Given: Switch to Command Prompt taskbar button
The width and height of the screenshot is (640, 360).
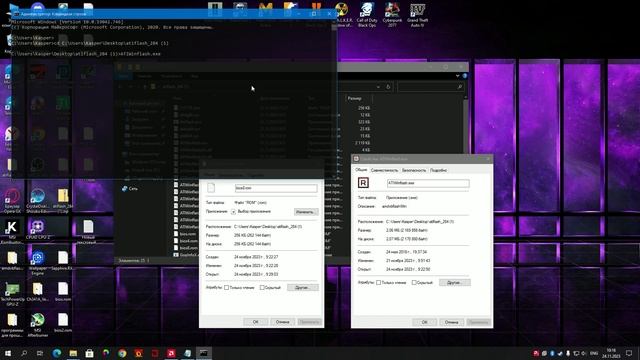Looking at the screenshot, I should [204, 353].
